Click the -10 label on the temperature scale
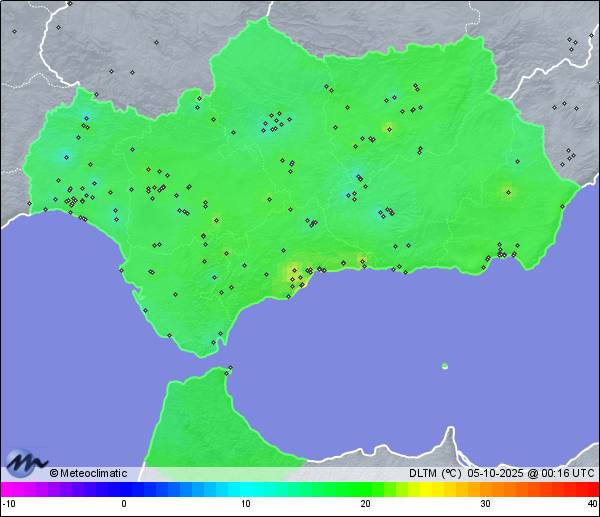The height and width of the screenshot is (517, 600). tap(10, 504)
